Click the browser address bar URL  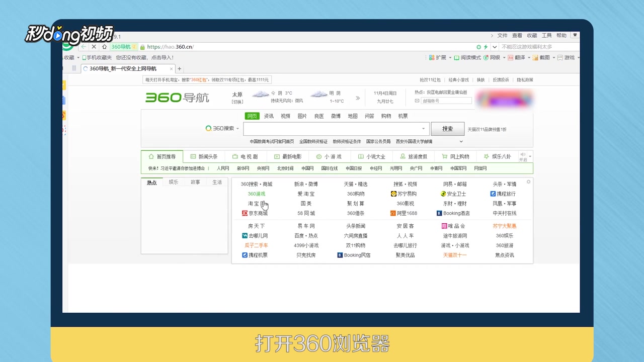(x=170, y=47)
